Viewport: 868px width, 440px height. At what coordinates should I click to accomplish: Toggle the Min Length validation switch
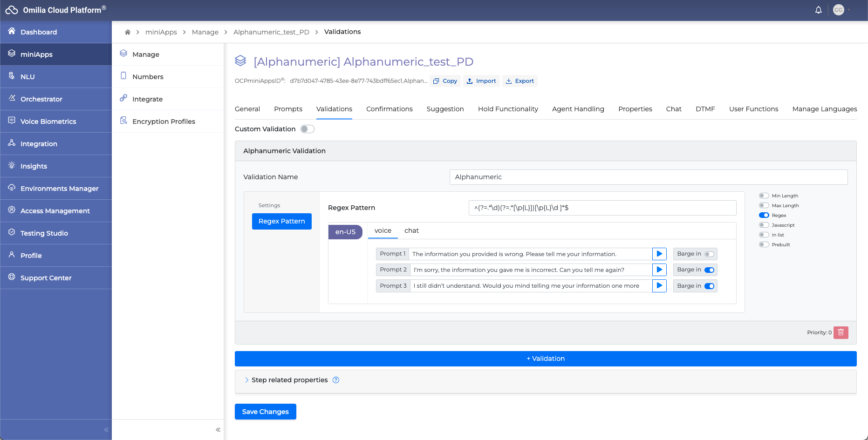click(x=764, y=196)
